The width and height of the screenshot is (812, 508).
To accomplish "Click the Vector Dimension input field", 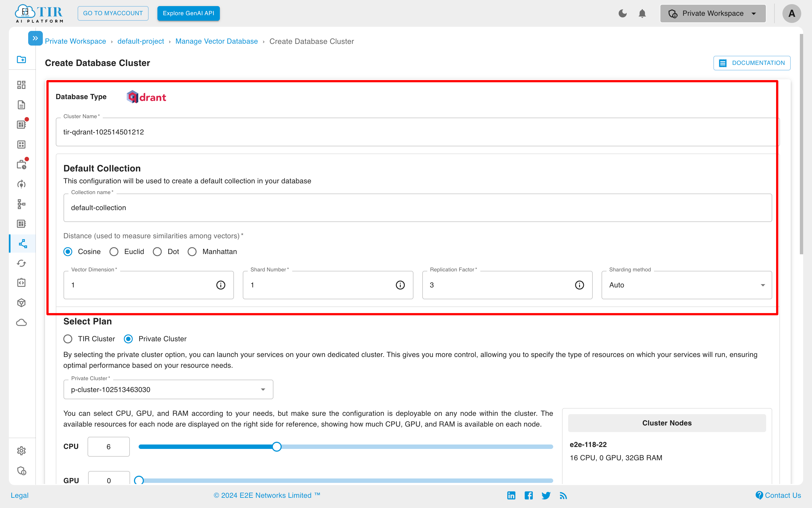I will pyautogui.click(x=149, y=285).
